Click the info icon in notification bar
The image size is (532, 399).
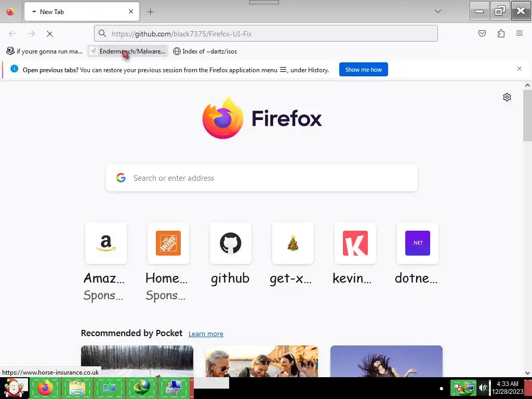[14, 69]
